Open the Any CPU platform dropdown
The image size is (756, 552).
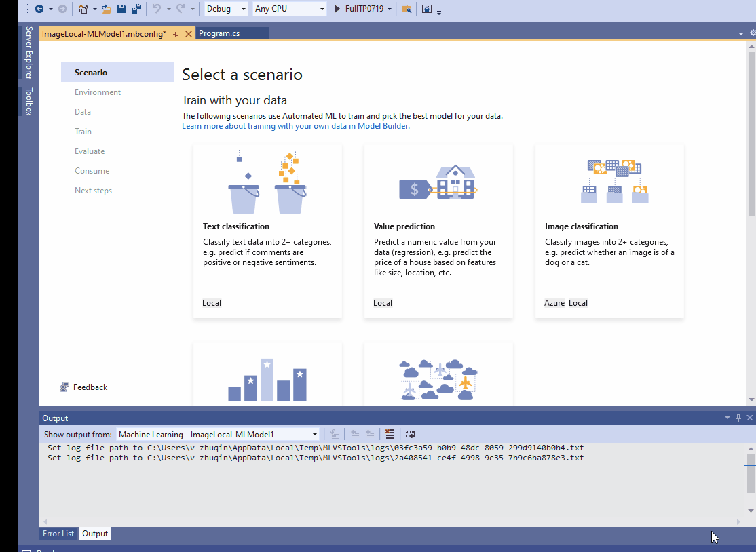(x=289, y=9)
